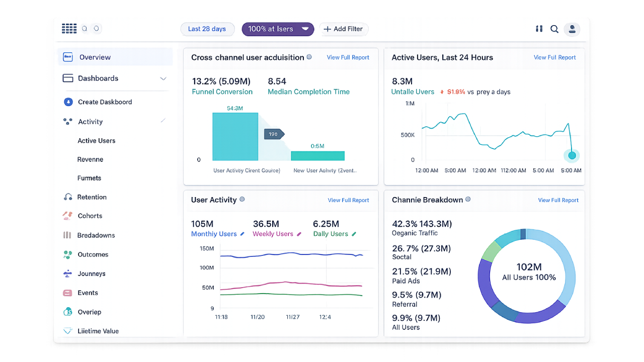Click the Funnel Conversion label
This screenshot has width=644, height=362.
pyautogui.click(x=222, y=92)
